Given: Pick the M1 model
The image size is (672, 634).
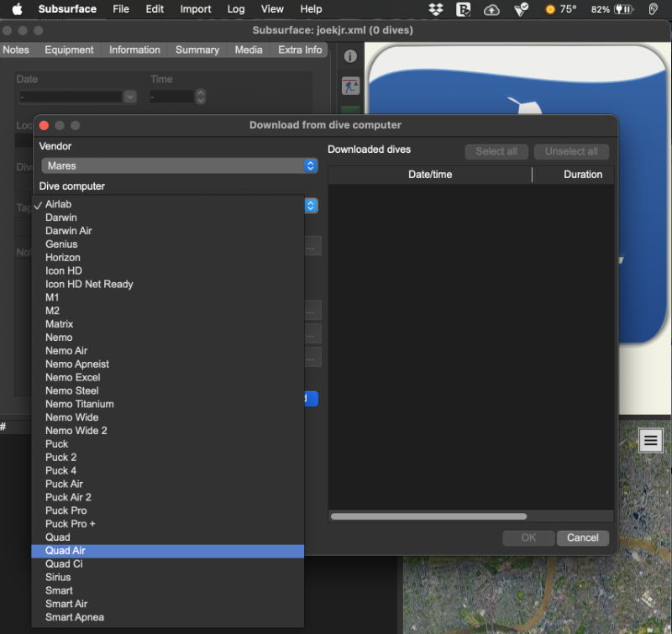Looking at the screenshot, I should click(167, 297).
